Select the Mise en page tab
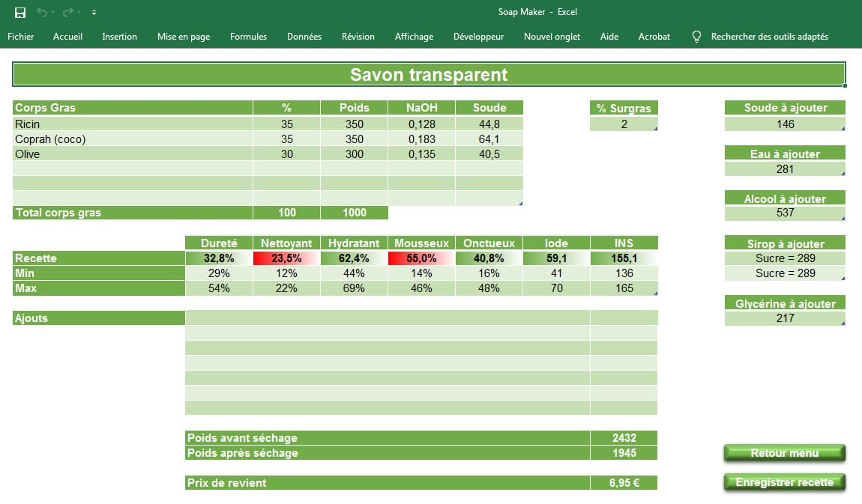 184,36
